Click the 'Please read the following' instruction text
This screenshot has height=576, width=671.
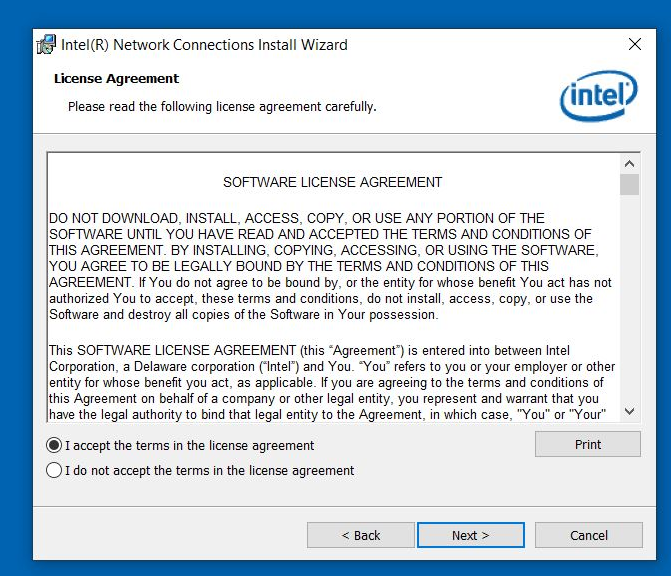click(x=221, y=106)
